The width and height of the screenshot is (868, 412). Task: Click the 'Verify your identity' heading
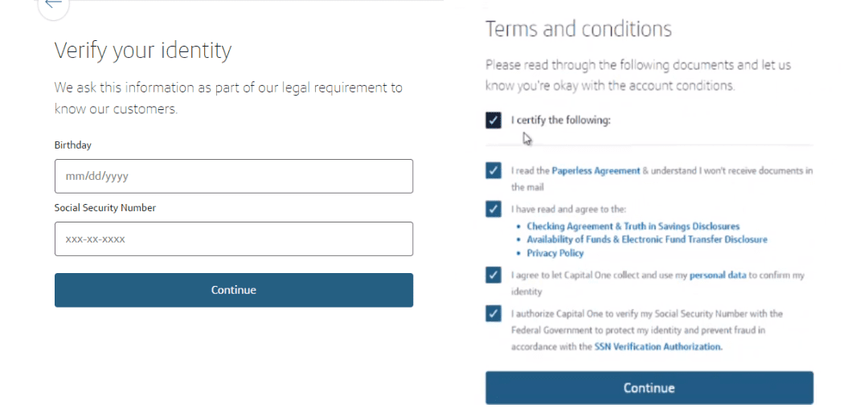pyautogui.click(x=143, y=51)
